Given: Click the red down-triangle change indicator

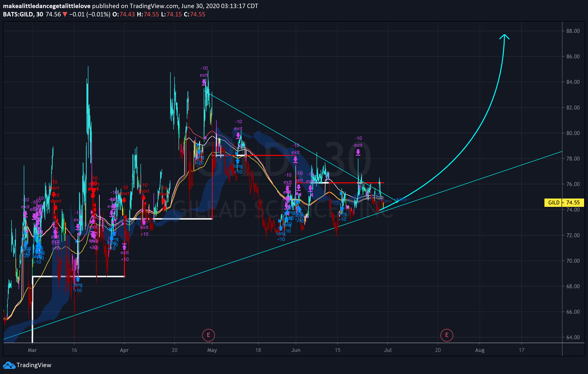Looking at the screenshot, I should click(x=65, y=14).
